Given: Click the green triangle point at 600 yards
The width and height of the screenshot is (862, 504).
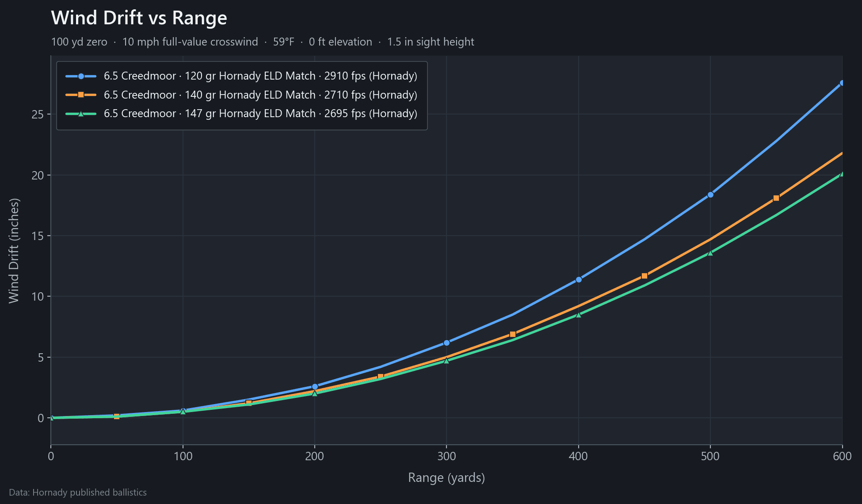Looking at the screenshot, I should (x=842, y=174).
